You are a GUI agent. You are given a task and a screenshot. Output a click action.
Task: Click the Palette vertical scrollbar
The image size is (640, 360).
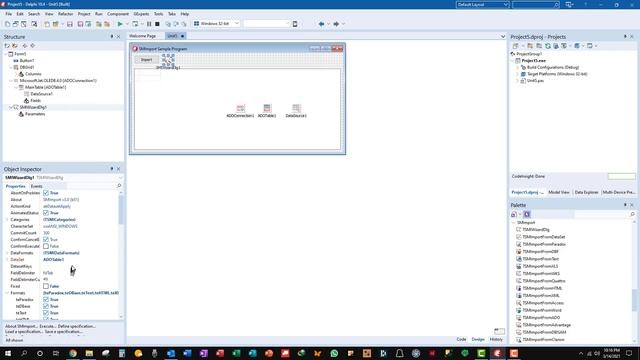(x=635, y=282)
